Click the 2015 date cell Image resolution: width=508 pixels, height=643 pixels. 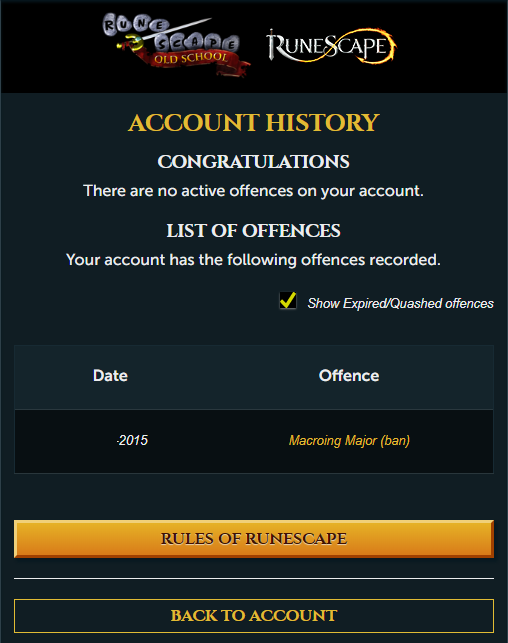tap(132, 440)
